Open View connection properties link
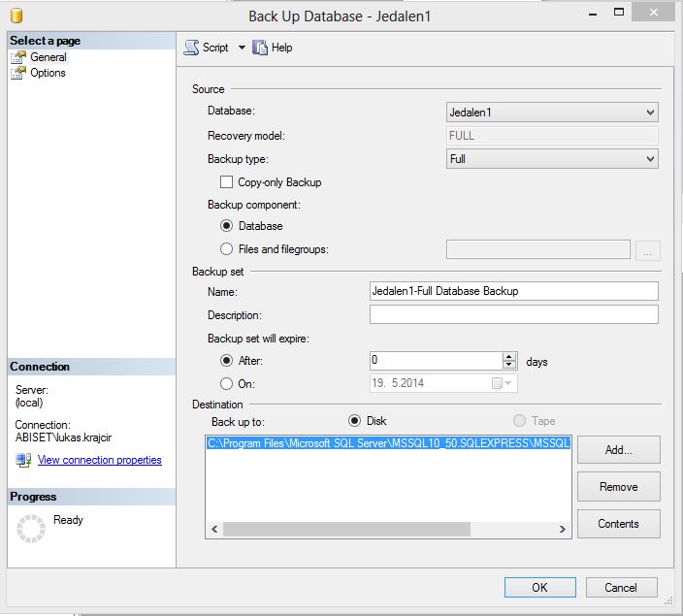683x616 pixels. 99,460
